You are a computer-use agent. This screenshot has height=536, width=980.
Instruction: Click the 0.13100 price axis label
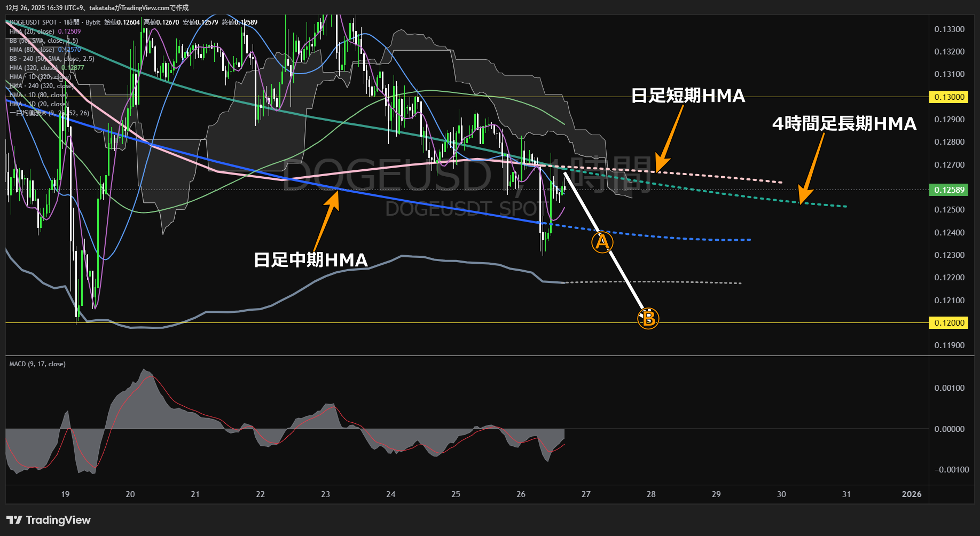pyautogui.click(x=949, y=74)
